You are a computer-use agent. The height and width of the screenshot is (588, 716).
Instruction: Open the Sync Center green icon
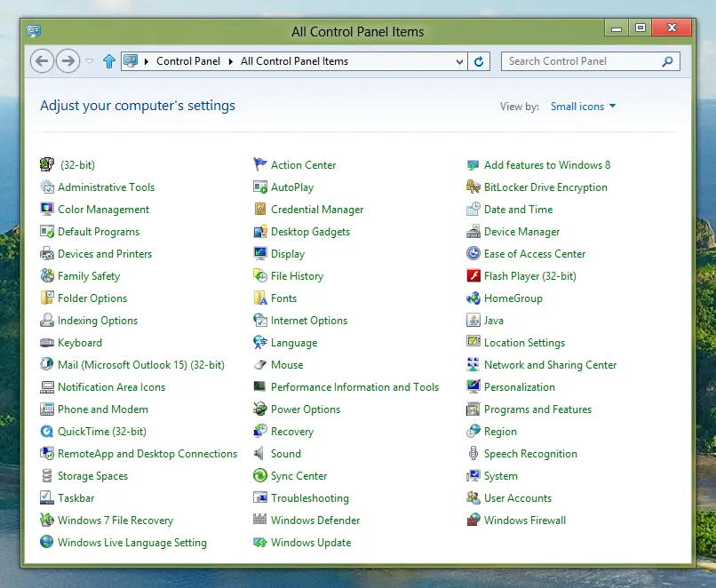[x=259, y=476]
